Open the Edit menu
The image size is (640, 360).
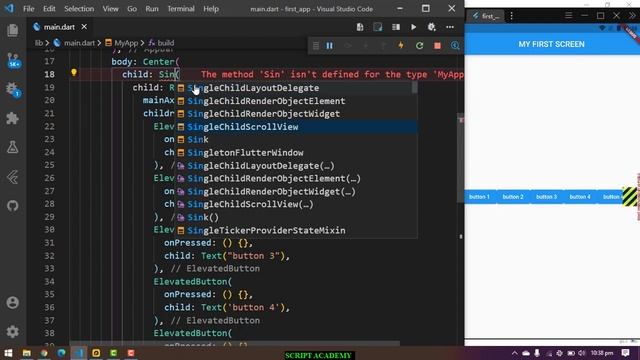pyautogui.click(x=49, y=9)
